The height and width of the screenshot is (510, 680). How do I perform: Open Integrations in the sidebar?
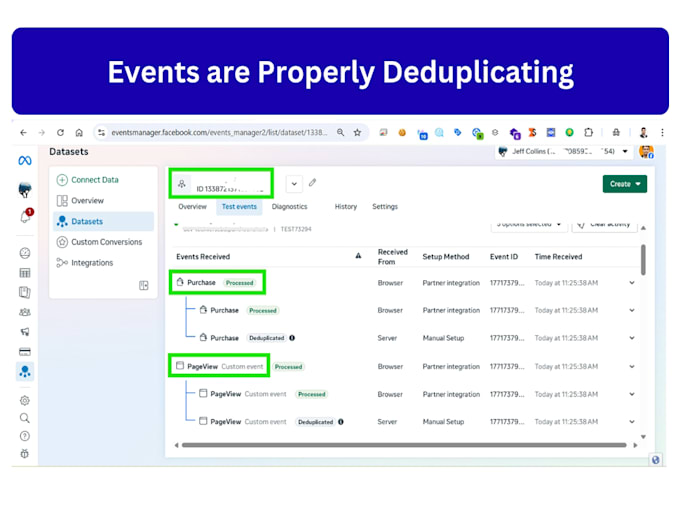[103, 263]
